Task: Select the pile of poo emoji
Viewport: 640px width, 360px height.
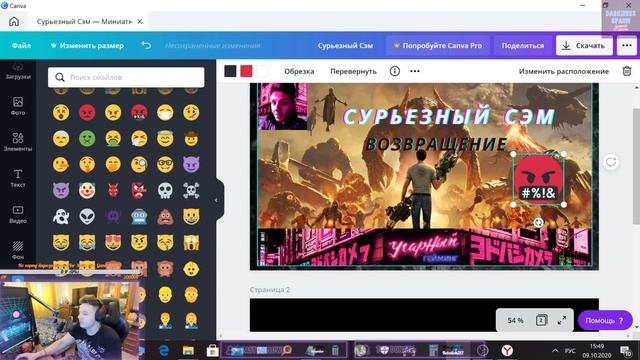Action: [x=165, y=216]
